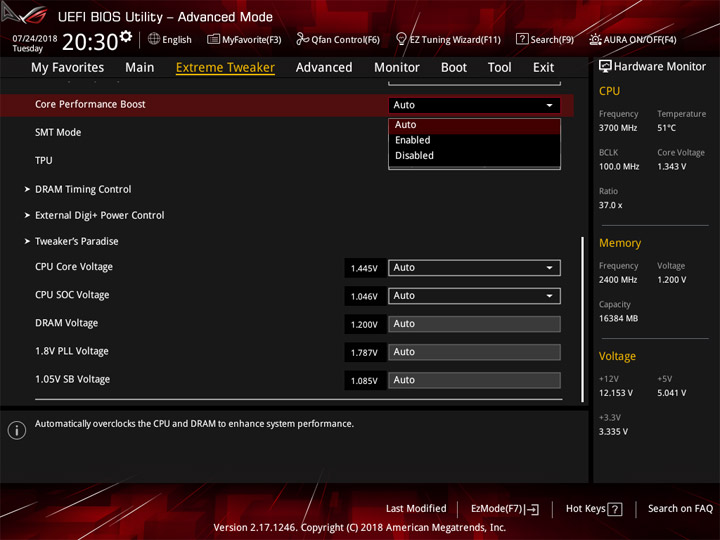720x540 pixels.
Task: Click the 1.445V CPU core voltage value
Action: 365,268
